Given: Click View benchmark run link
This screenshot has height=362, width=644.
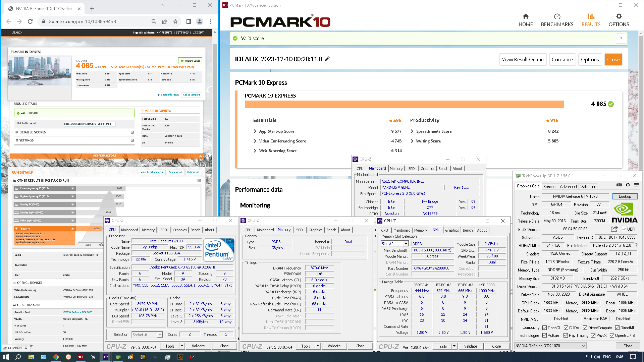Looking at the screenshot, I should (152, 172).
